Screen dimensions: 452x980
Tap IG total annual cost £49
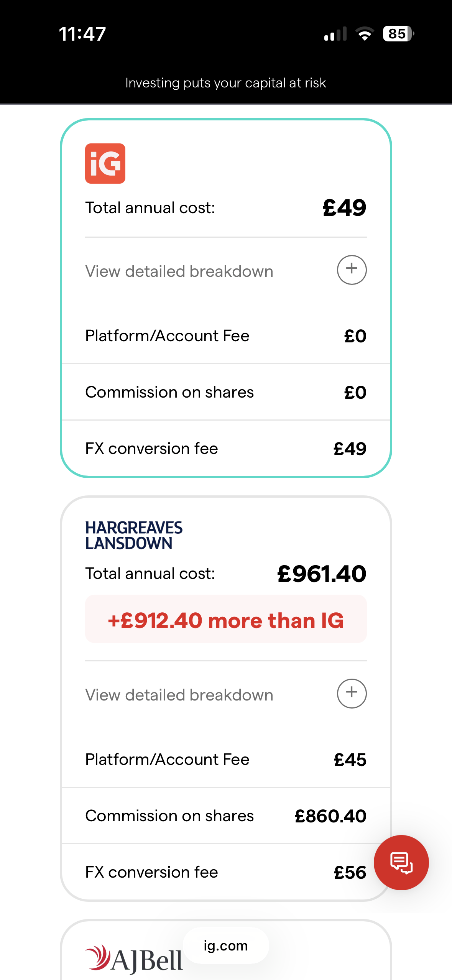[x=344, y=208]
